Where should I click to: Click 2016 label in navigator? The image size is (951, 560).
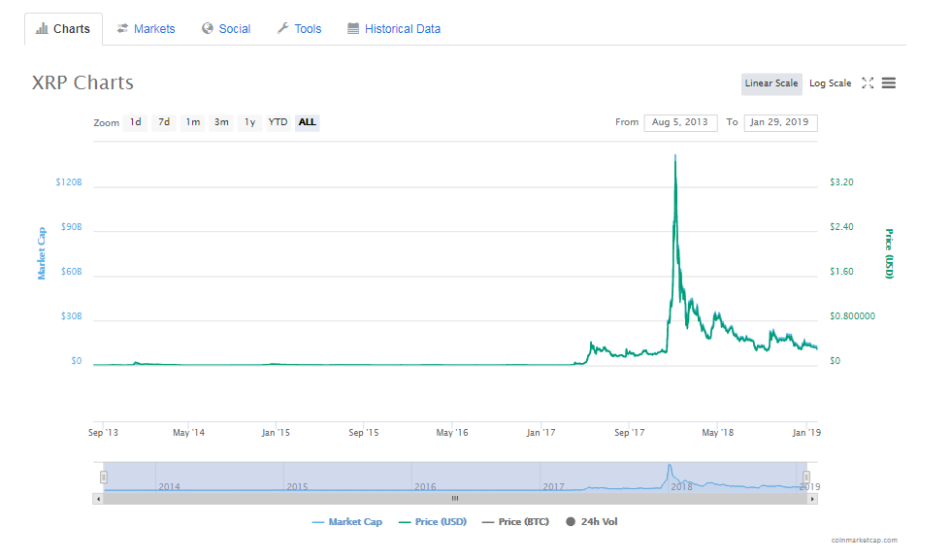pyautogui.click(x=425, y=486)
